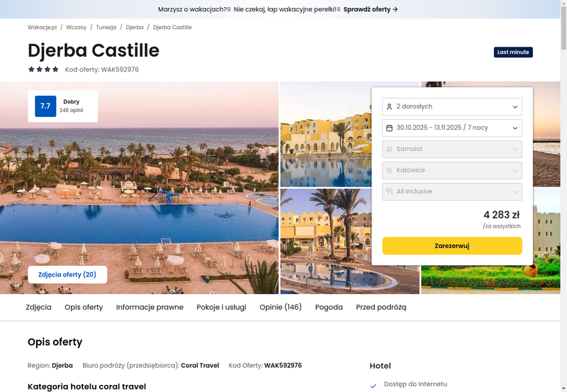Open the 30.10.2025 - 13.11.2025 date dropdown

pyautogui.click(x=452, y=128)
